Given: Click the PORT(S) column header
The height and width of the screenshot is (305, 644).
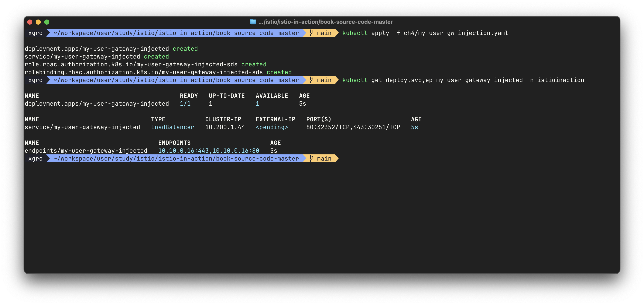Looking at the screenshot, I should pyautogui.click(x=319, y=119).
